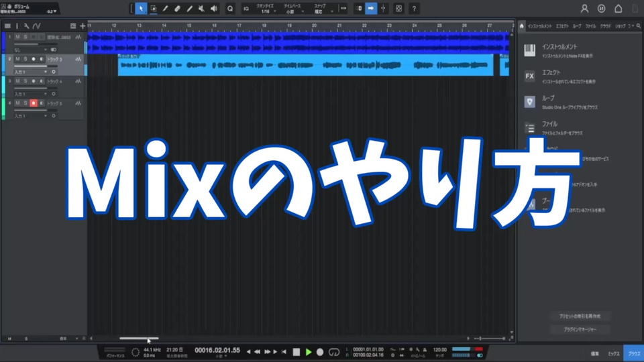The image size is (644, 362).
Task: Open the ミックス (Mix) view button
Action: pyautogui.click(x=614, y=353)
